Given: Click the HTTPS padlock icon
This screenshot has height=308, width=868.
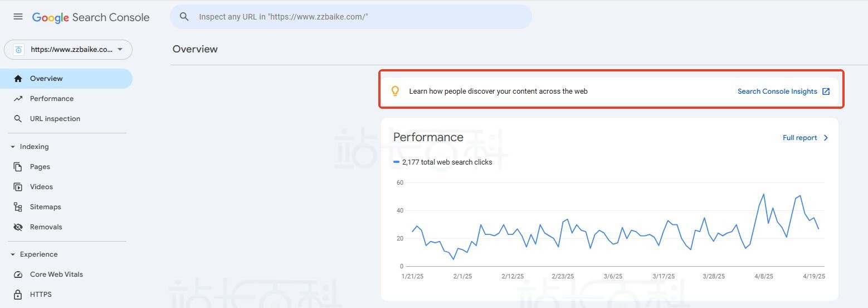Looking at the screenshot, I should point(18,295).
